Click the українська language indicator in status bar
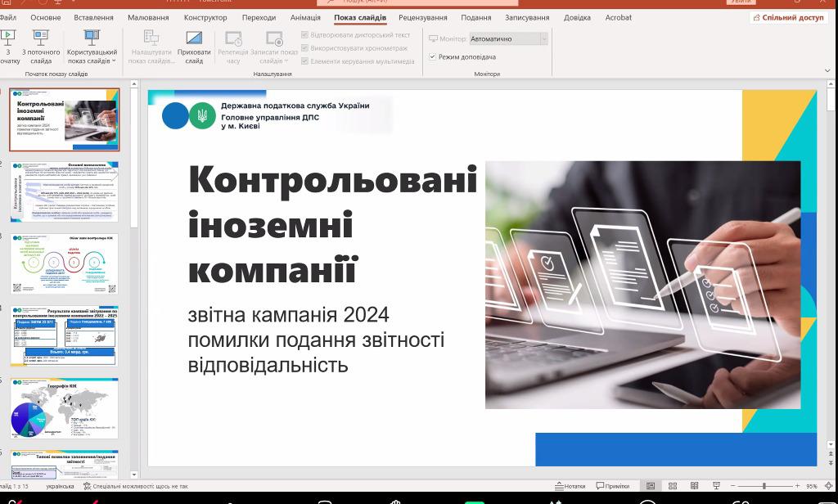This screenshot has height=504, width=838. click(60, 486)
